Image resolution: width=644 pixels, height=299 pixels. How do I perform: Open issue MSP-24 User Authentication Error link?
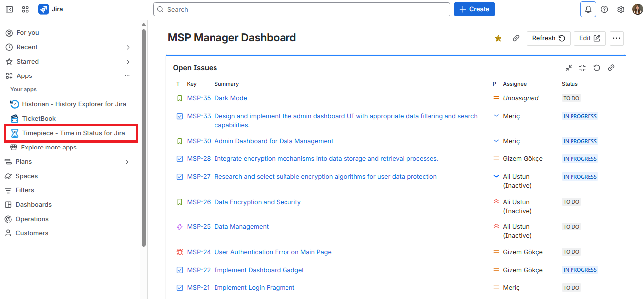pyautogui.click(x=273, y=252)
